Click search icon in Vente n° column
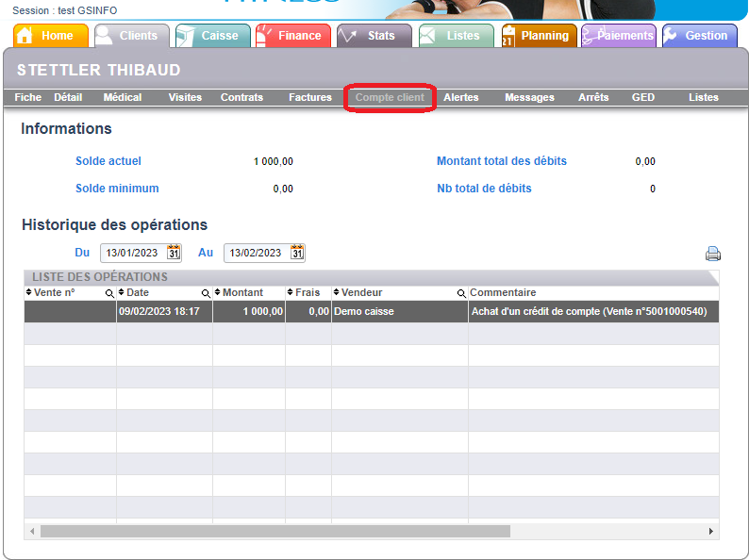The width and height of the screenshot is (749, 560). [109, 293]
